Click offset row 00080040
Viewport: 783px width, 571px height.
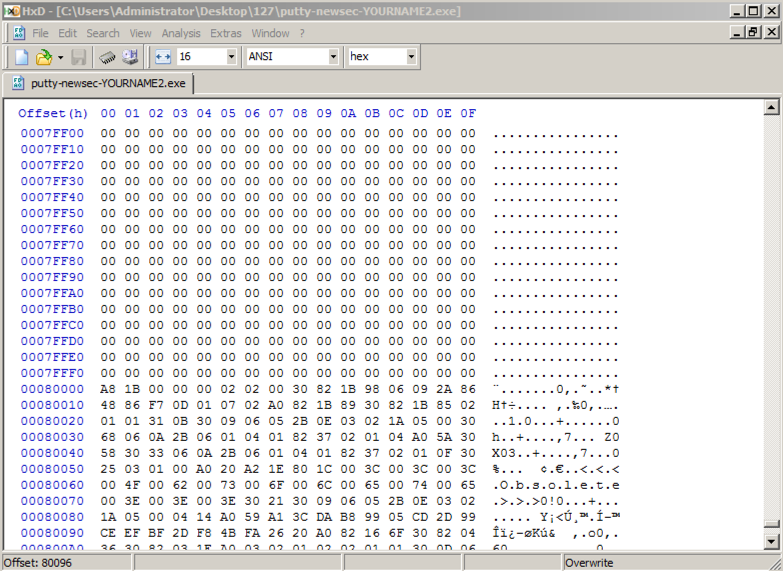pos(52,453)
